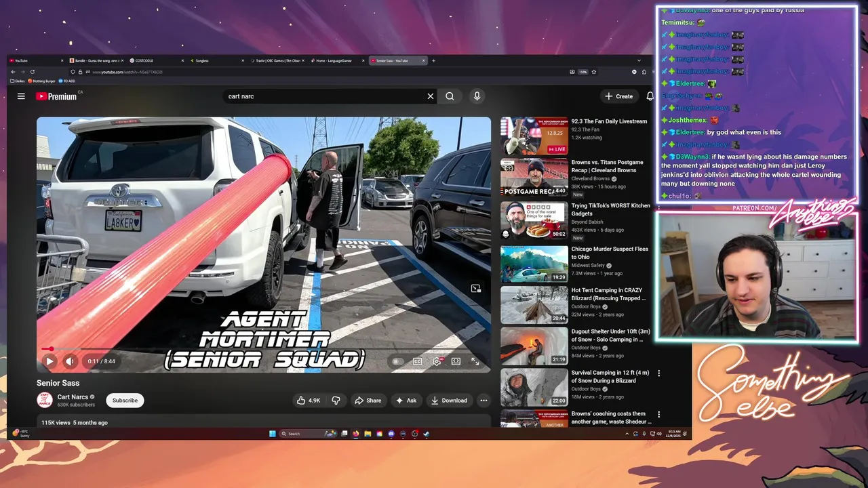Close the 'Senior Sass - YouTube' tab

tap(424, 60)
